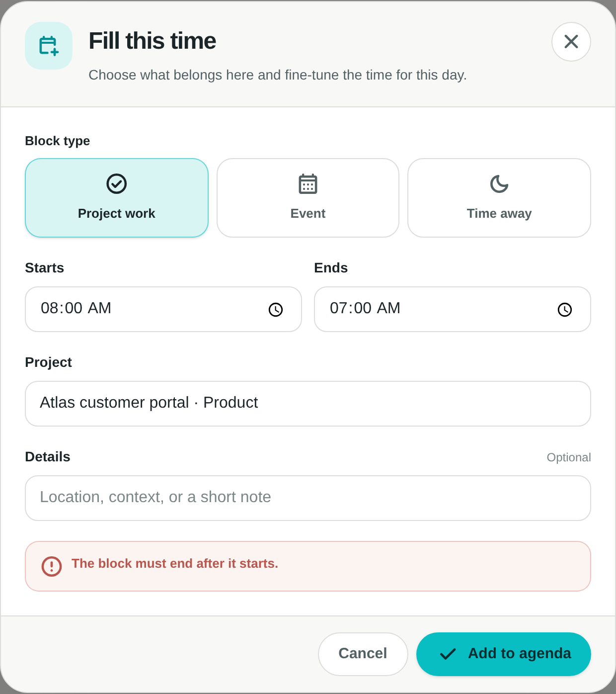
Task: Click the calendar-plus icon in the header
Action: pos(49,46)
